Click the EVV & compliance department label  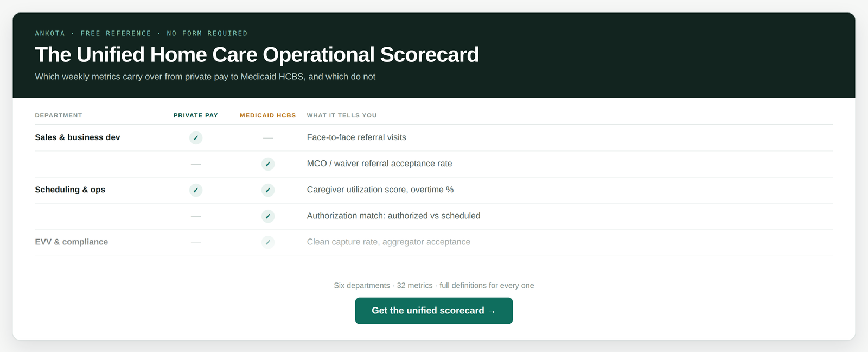72,242
